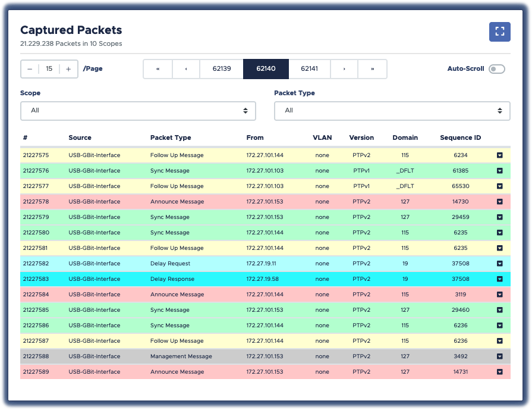Select packet number 21227583
The image size is (532, 410).
click(36, 279)
